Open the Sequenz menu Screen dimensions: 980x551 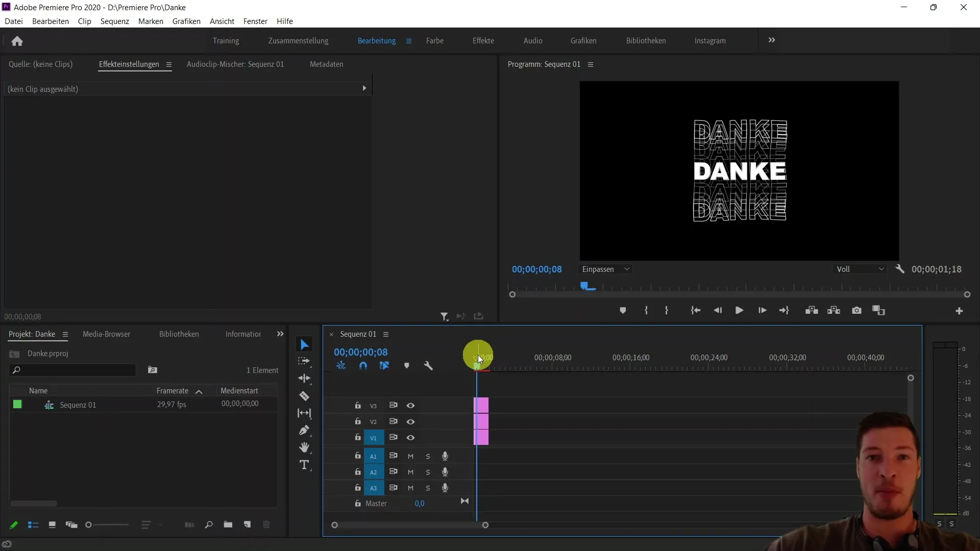(x=115, y=21)
